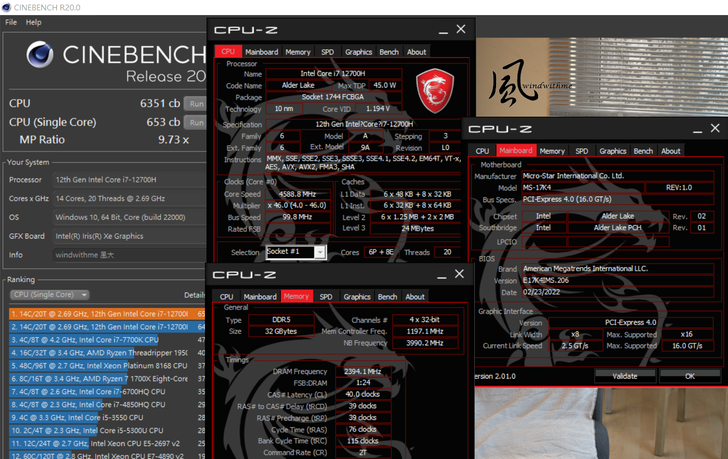Screen dimensions: 728x459
Task: Select ranking row Intel Core i7-7700K
Action: click(x=107, y=340)
